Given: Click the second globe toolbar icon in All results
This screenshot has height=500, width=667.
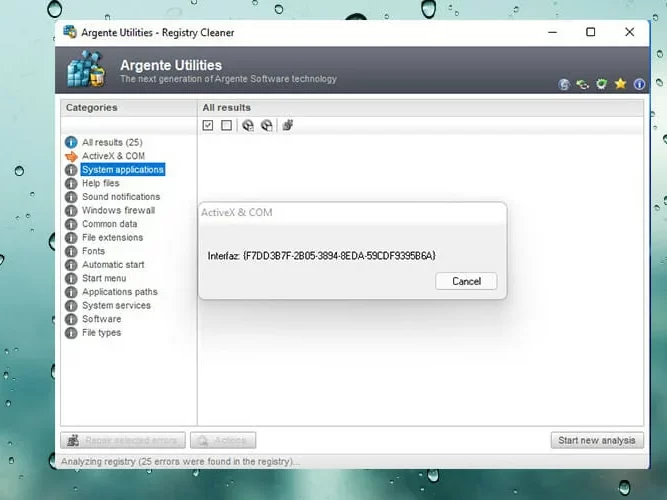Looking at the screenshot, I should [266, 125].
